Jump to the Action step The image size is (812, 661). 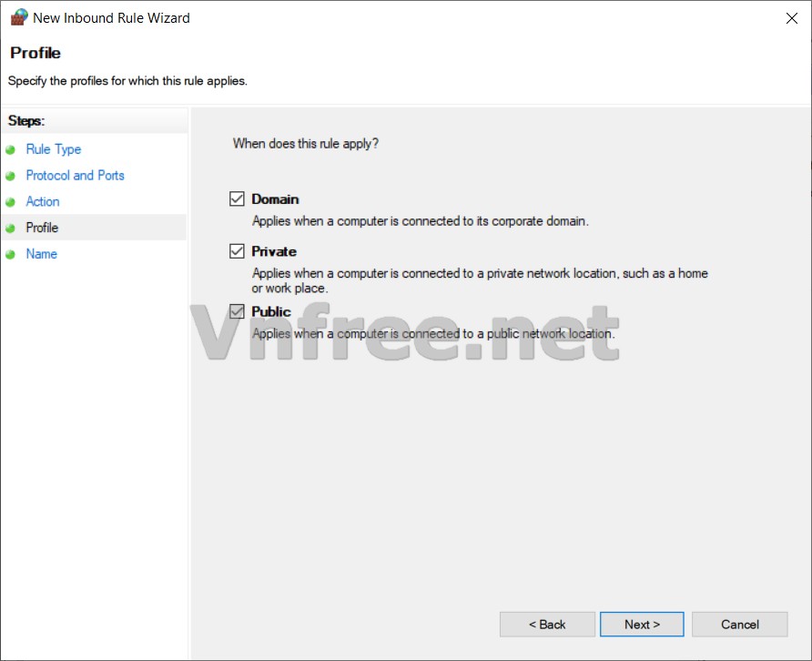tap(42, 202)
